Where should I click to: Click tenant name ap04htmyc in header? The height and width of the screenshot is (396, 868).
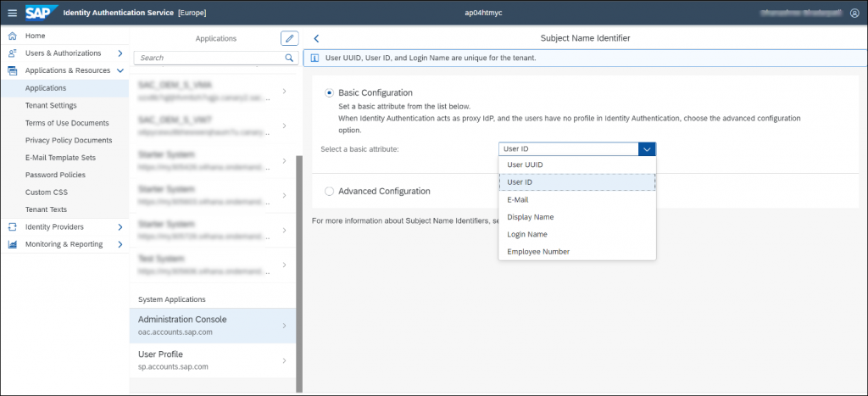point(481,13)
